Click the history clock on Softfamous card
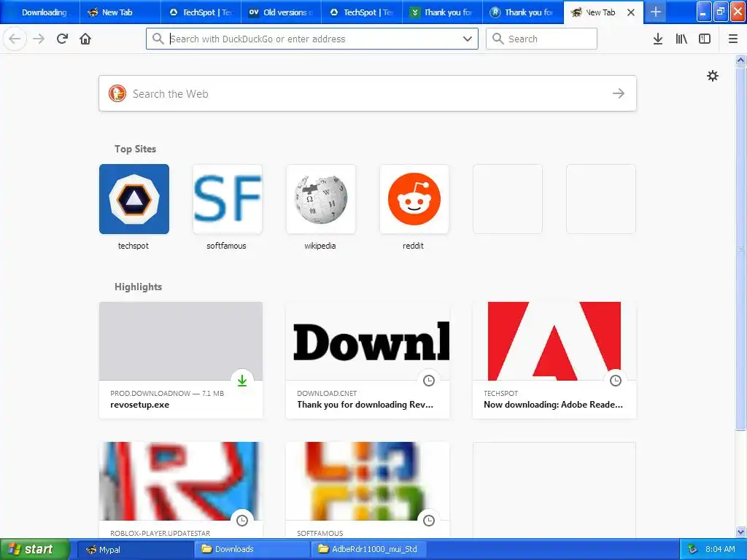 (429, 521)
